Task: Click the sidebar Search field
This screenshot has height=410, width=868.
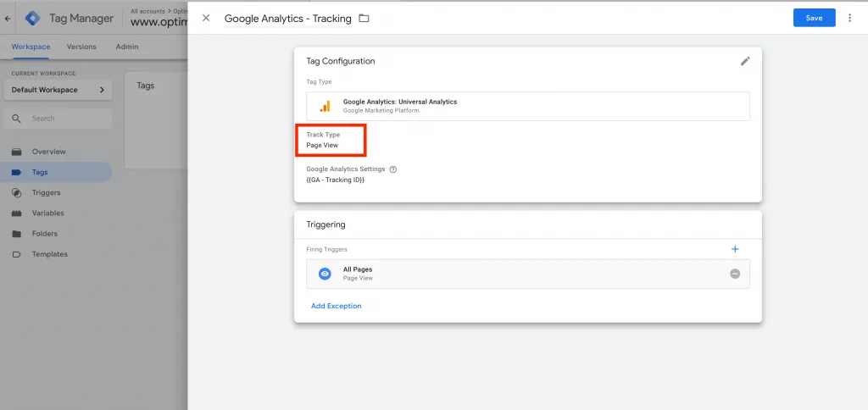Action: point(58,119)
